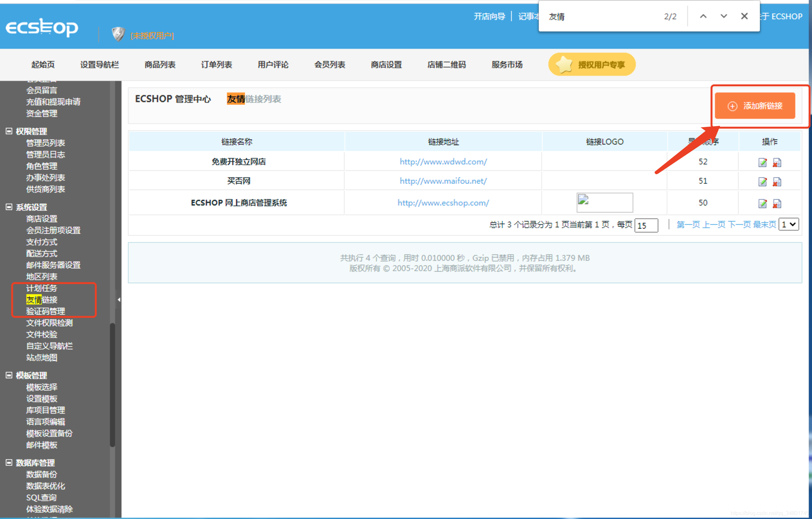
Task: Sort by 链接名称 column header
Action: tap(237, 142)
